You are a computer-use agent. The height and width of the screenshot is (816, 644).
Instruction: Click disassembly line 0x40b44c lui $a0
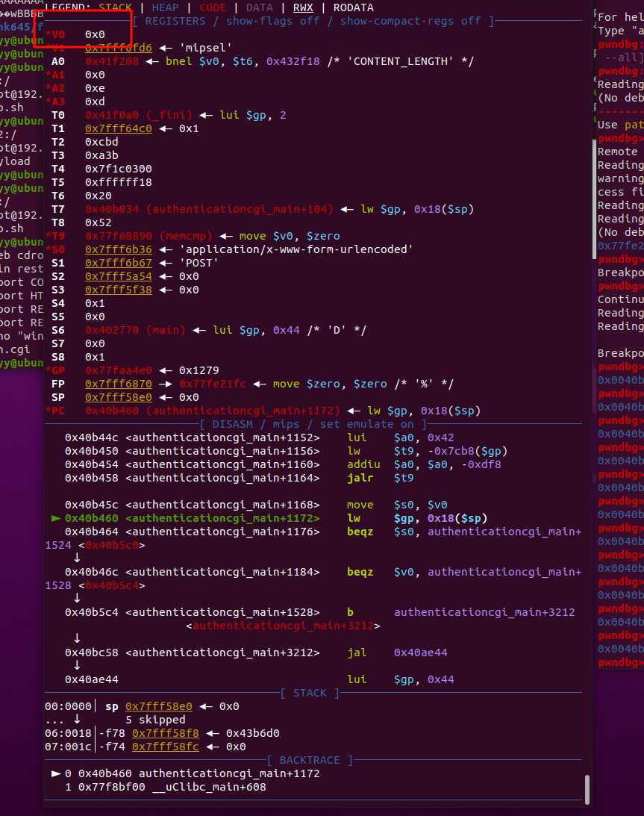click(260, 438)
